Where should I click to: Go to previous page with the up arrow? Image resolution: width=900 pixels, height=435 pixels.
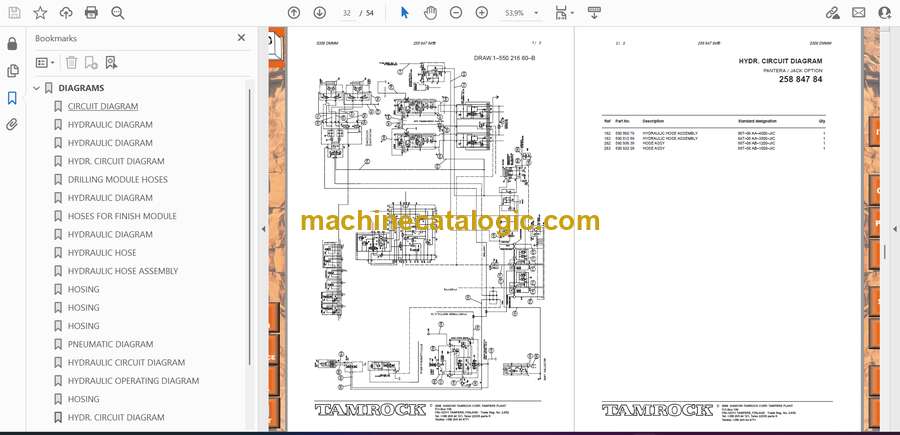(x=294, y=13)
